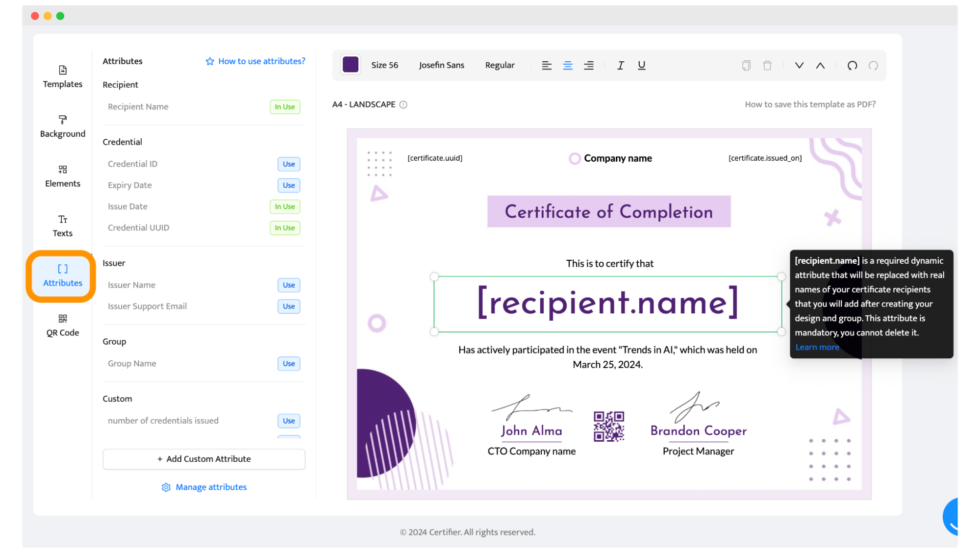Viewport: 980px width, 553px height.
Task: Click the duplicate element icon
Action: [x=746, y=65]
